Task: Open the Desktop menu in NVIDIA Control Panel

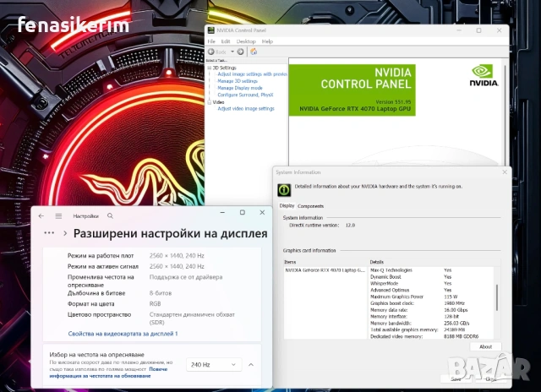Action: click(246, 41)
